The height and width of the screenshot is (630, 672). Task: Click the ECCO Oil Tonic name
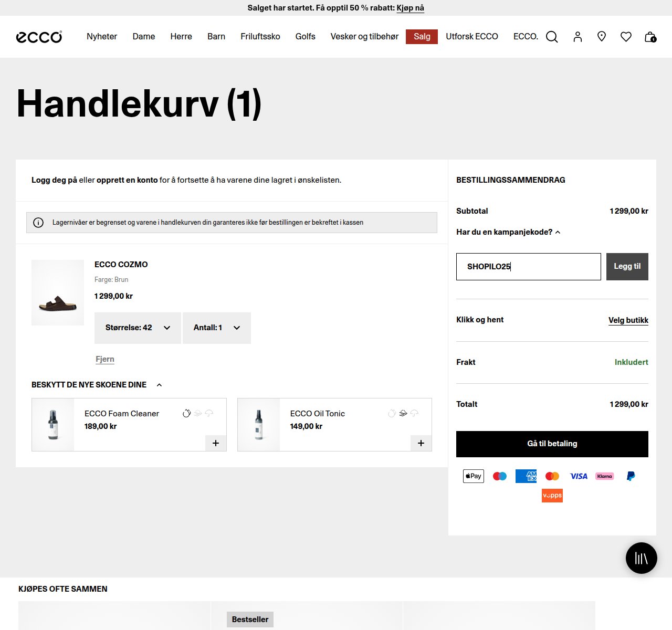click(318, 414)
